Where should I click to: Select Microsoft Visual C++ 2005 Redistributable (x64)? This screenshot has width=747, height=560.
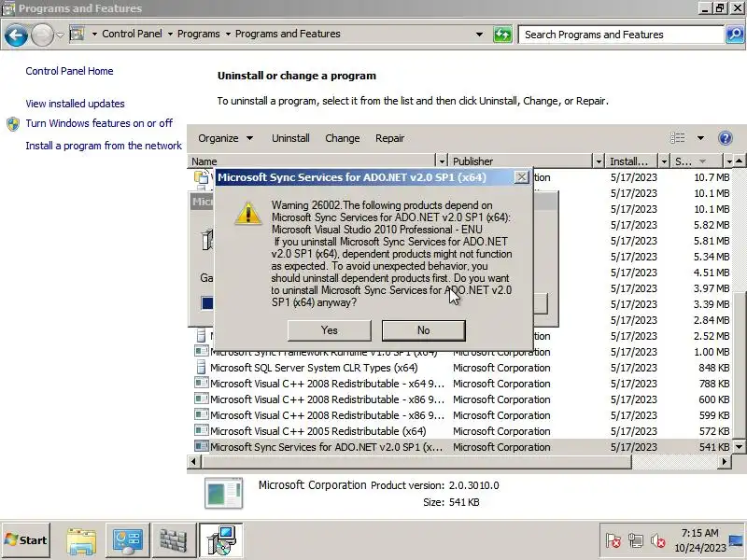(x=317, y=431)
